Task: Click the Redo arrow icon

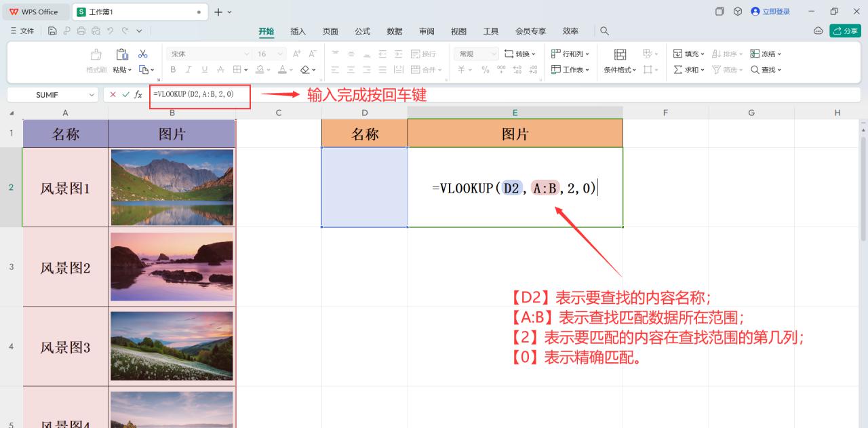Action: tap(124, 31)
